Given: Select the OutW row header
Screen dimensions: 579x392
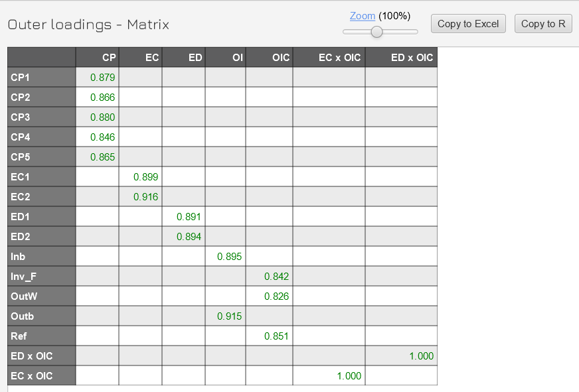Looking at the screenshot, I should pyautogui.click(x=42, y=296).
